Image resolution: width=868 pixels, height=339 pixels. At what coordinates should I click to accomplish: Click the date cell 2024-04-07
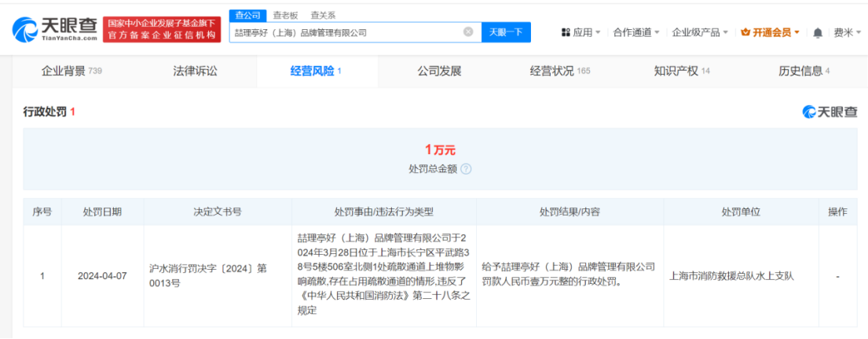[x=102, y=275]
